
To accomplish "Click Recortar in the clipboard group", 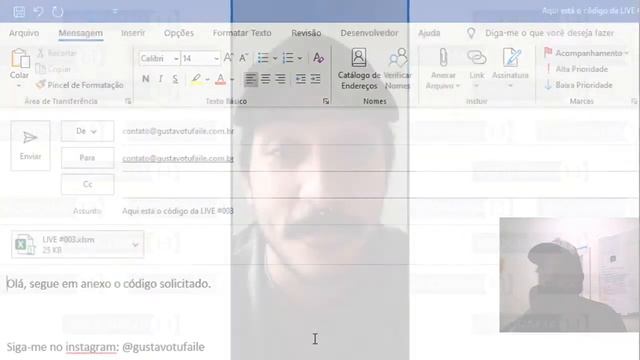I will click(x=57, y=53).
